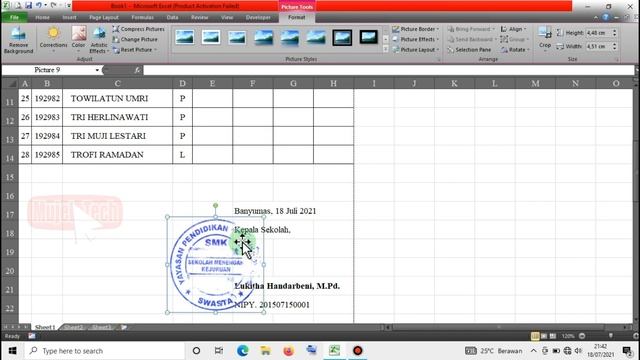640x360 pixels.
Task: Increase picture height with stepper
Action: click(615, 31)
